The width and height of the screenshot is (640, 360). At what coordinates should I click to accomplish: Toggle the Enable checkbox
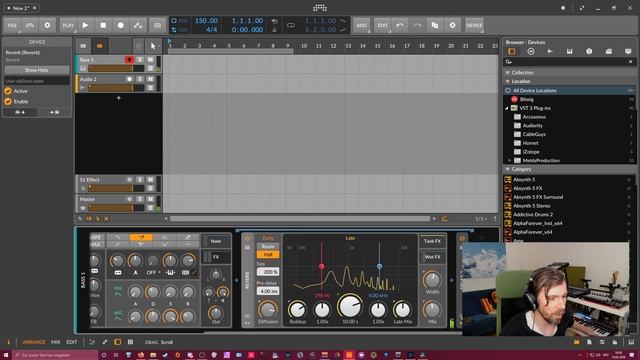(x=8, y=101)
